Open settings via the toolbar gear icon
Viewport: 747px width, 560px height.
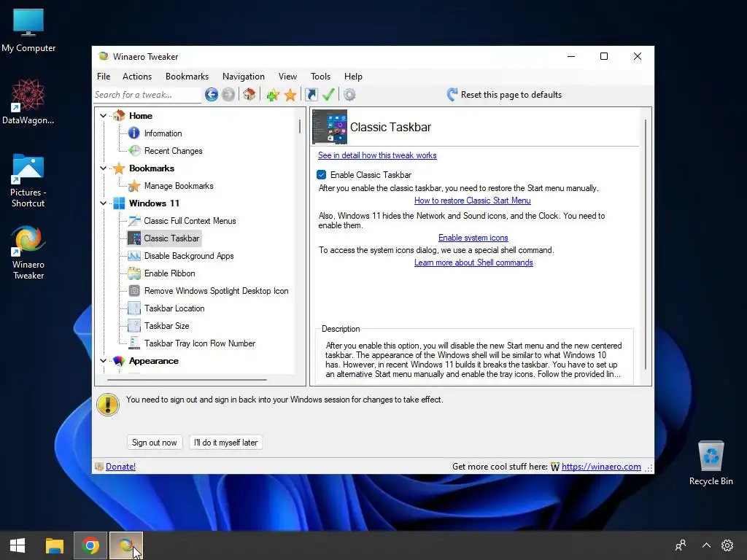tap(349, 95)
